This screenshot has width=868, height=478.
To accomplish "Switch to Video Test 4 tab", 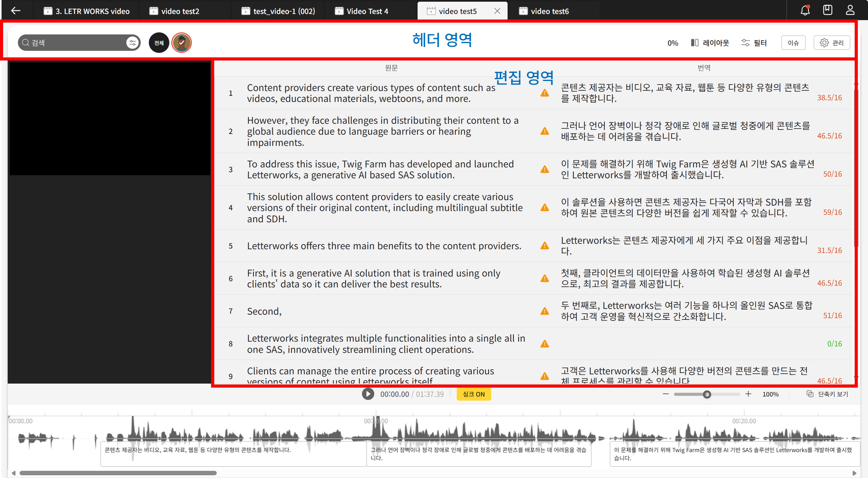I will click(367, 11).
